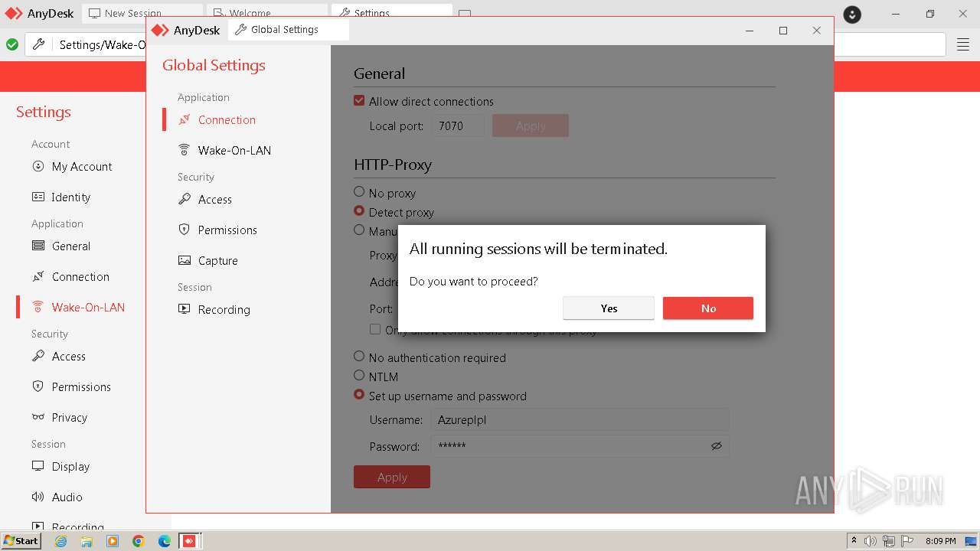
Task: Open Recording in Global Settings sidebar
Action: point(224,309)
